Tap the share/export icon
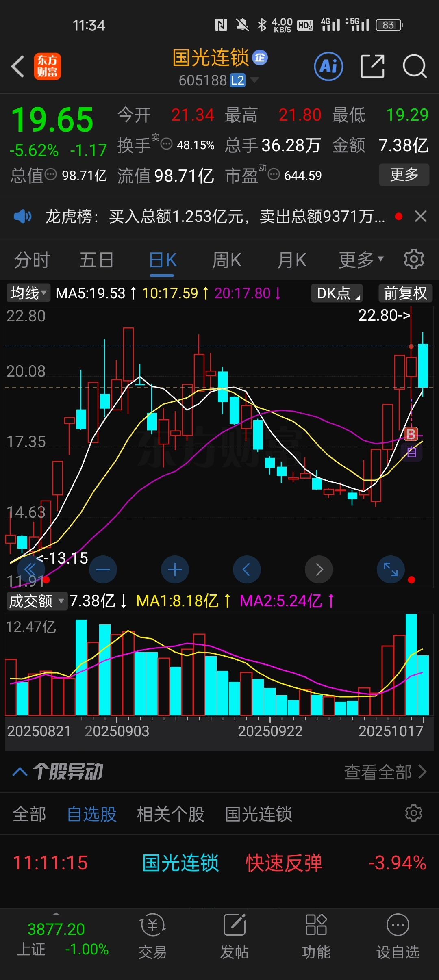The image size is (439, 980). tap(372, 66)
